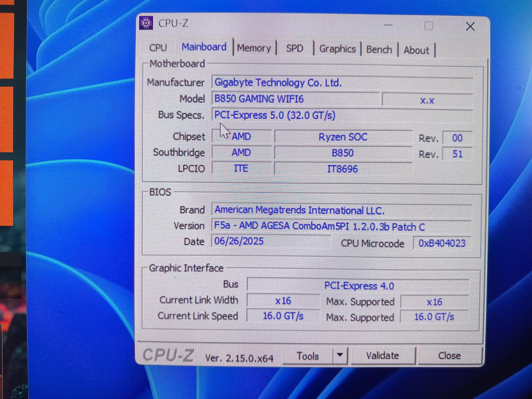Click the southbridge Rev. 51 value

click(457, 154)
